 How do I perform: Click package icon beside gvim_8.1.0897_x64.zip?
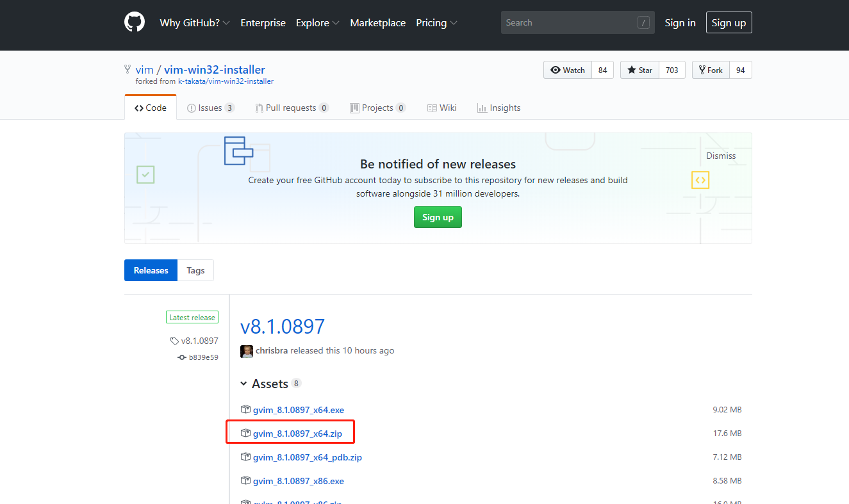pos(245,433)
